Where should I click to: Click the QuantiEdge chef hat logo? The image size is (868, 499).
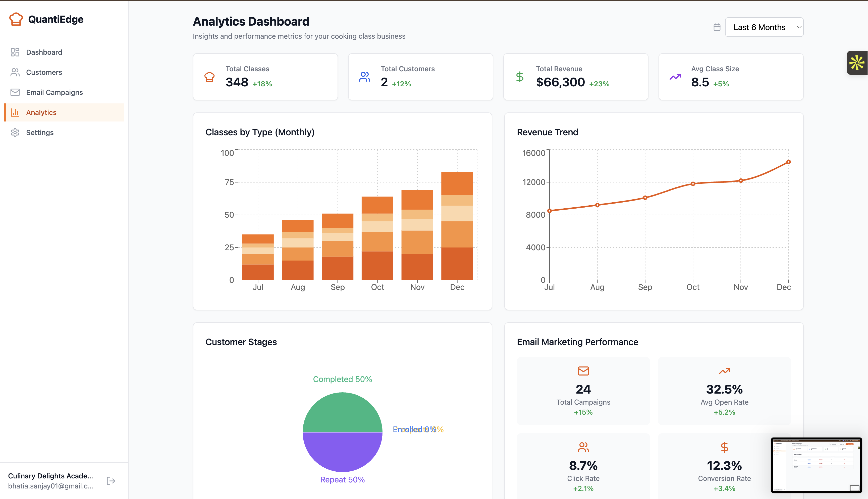tap(16, 19)
